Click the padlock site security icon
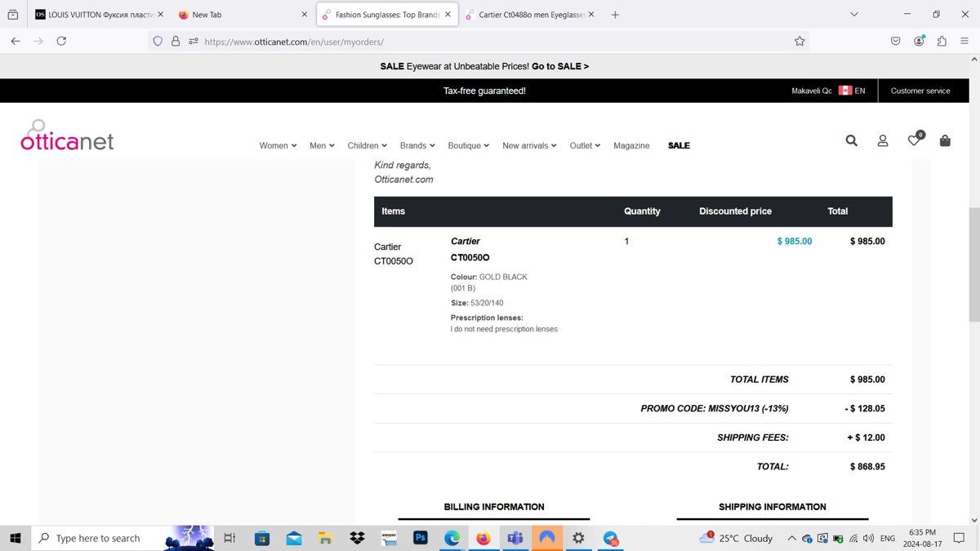The image size is (980, 551). point(176,41)
